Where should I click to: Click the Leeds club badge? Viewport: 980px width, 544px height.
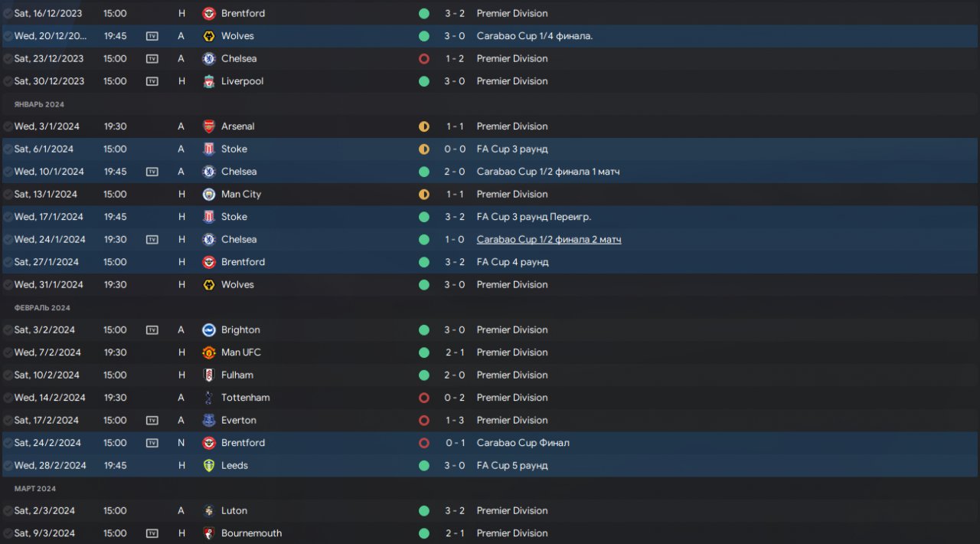coord(209,466)
